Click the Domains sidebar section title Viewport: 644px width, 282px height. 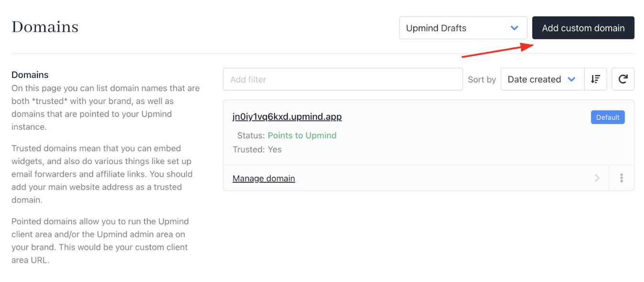(30, 75)
